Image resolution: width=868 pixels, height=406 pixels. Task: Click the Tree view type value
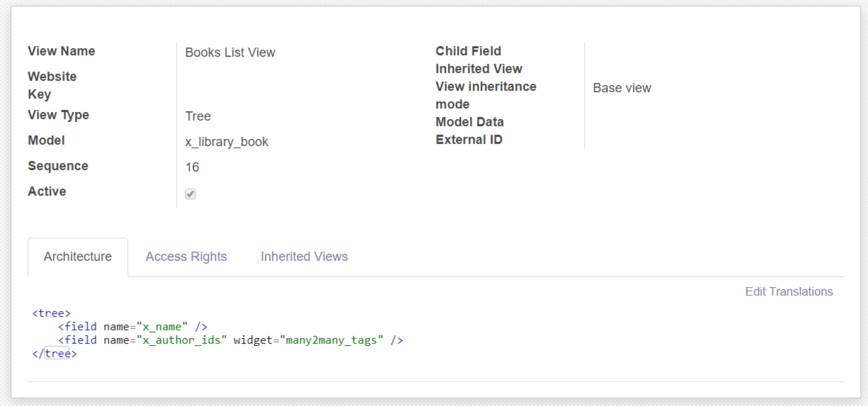pyautogui.click(x=198, y=116)
